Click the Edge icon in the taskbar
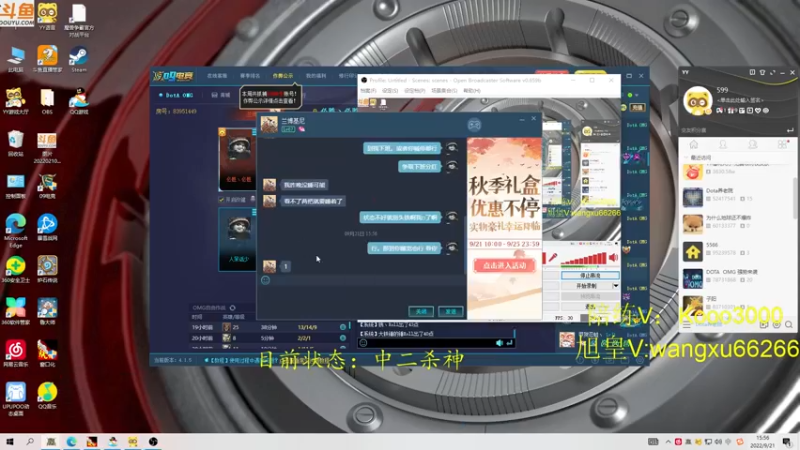The height and width of the screenshot is (450, 800). (71, 442)
